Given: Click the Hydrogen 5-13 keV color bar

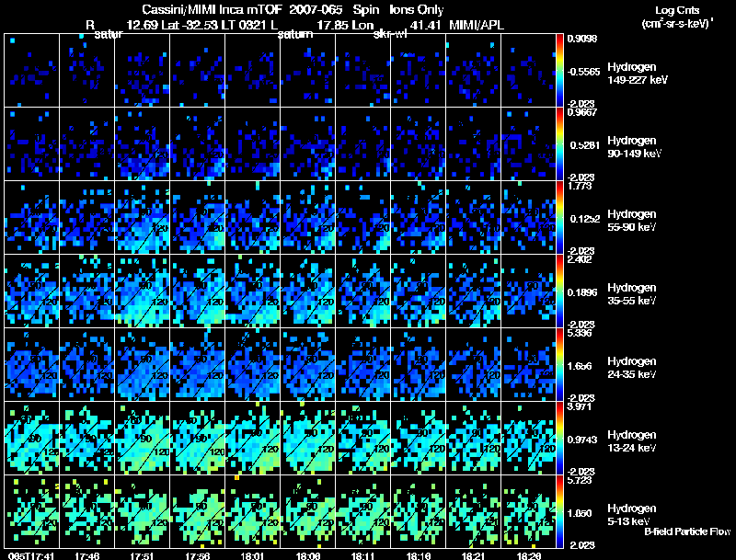Looking at the screenshot, I should point(559,511).
